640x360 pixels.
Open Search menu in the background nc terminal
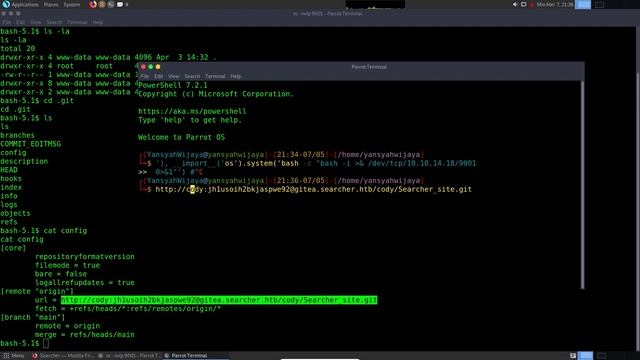pos(54,22)
